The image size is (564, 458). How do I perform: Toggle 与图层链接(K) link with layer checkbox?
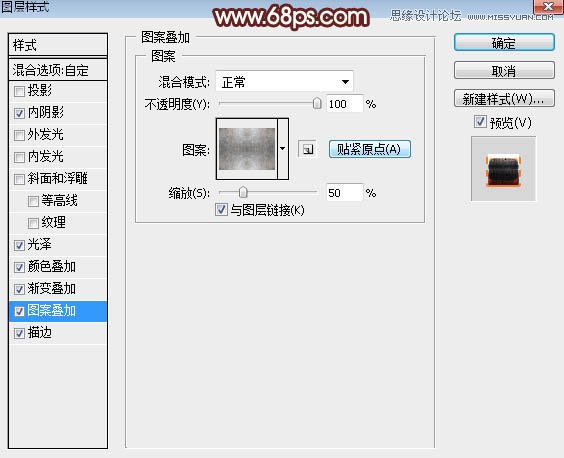(x=221, y=209)
